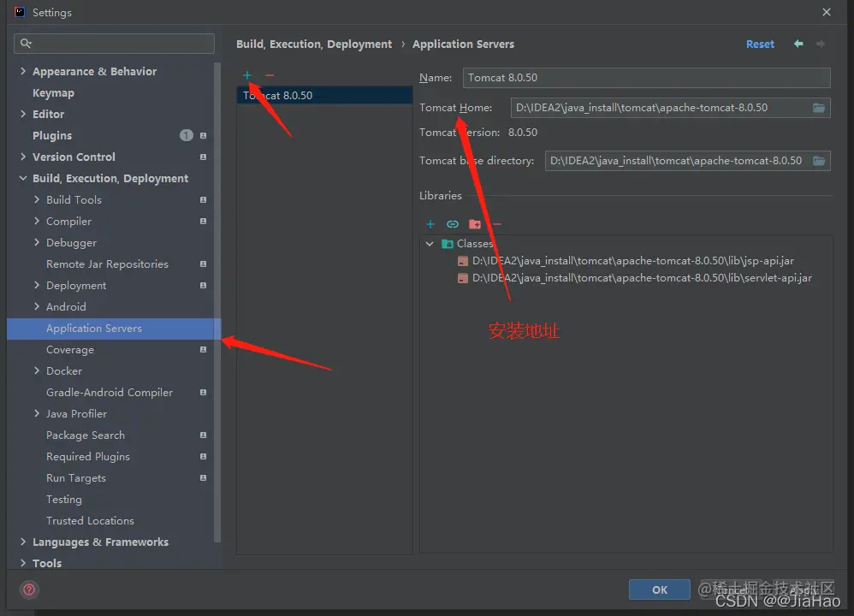The width and height of the screenshot is (854, 616).
Task: Click the Plugins update count badge
Action: (x=187, y=135)
